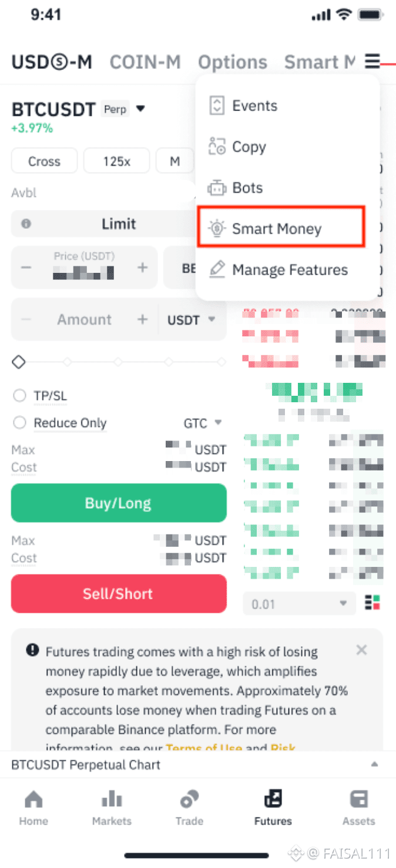Tap the Bots robot icon
Screen dimensions: 396x868
coord(217,188)
